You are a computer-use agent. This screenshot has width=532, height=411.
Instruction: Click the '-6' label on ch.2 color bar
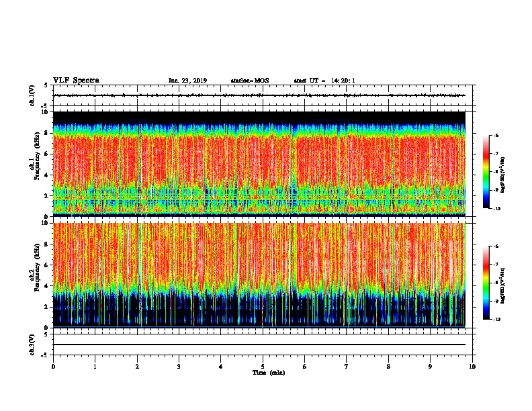click(x=496, y=246)
